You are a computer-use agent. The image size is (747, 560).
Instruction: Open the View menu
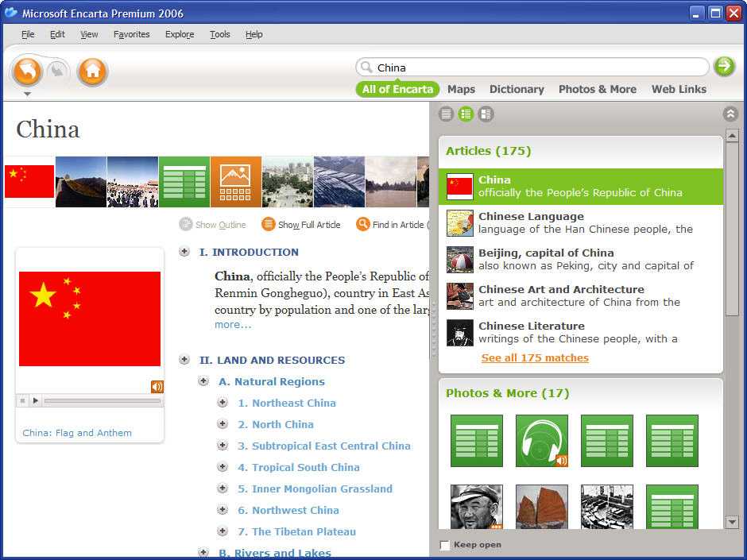89,34
